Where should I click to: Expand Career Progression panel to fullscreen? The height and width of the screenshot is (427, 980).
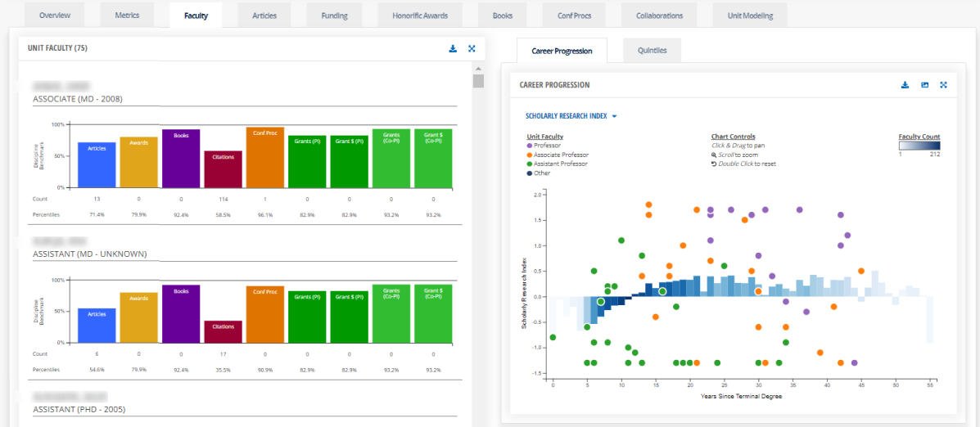click(944, 85)
